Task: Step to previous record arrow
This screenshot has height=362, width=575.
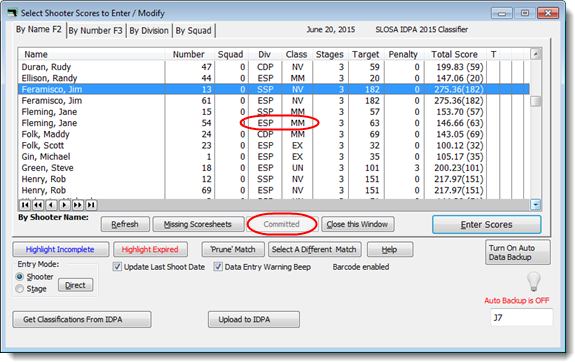Action: click(x=51, y=205)
